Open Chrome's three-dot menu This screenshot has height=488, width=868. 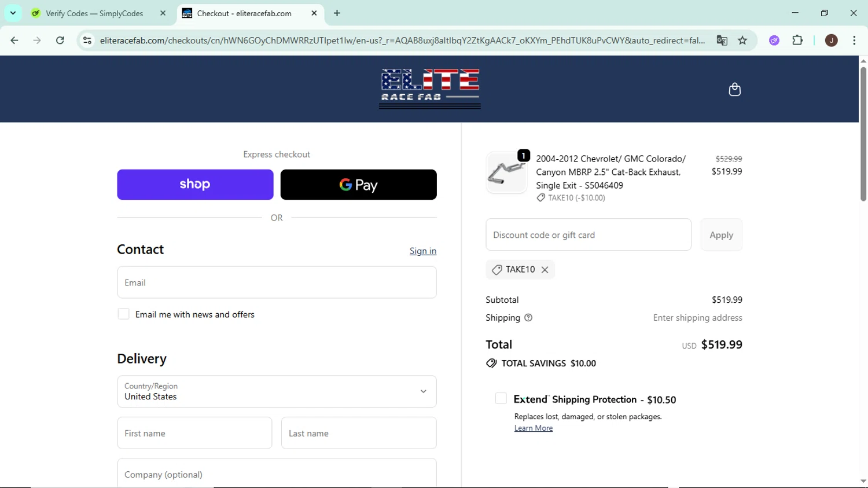(x=854, y=41)
